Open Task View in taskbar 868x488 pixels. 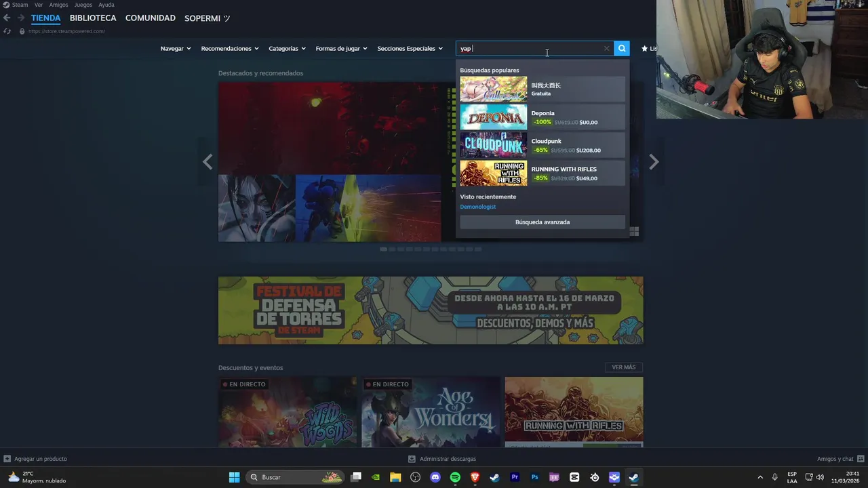click(x=356, y=477)
